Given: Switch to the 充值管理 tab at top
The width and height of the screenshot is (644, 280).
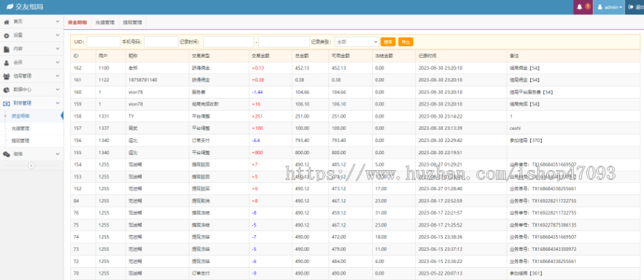Looking at the screenshot, I should coord(104,23).
